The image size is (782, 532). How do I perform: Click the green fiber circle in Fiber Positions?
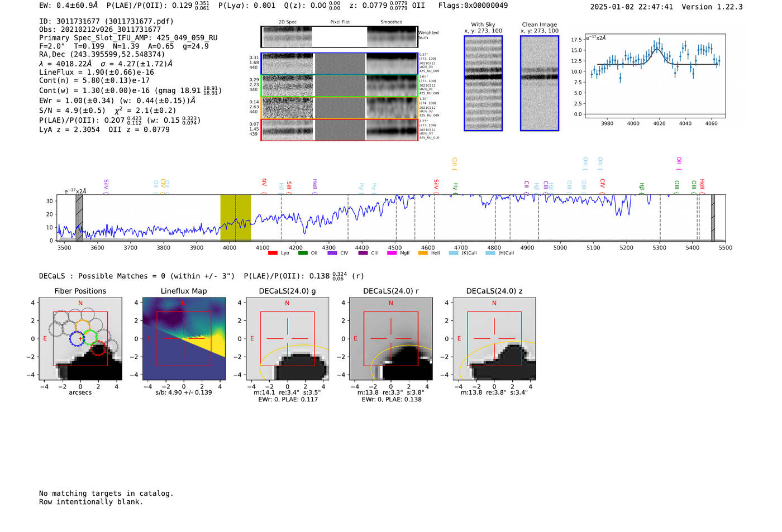tap(90, 337)
